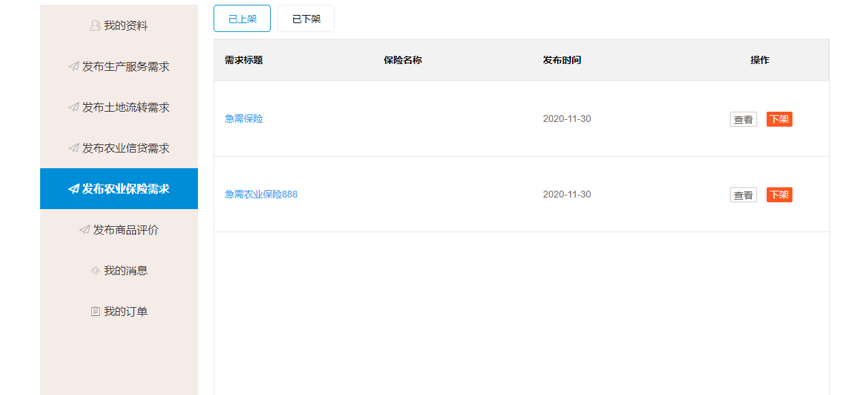Click paper plane icon beside 发布农业信贷需求

73,148
